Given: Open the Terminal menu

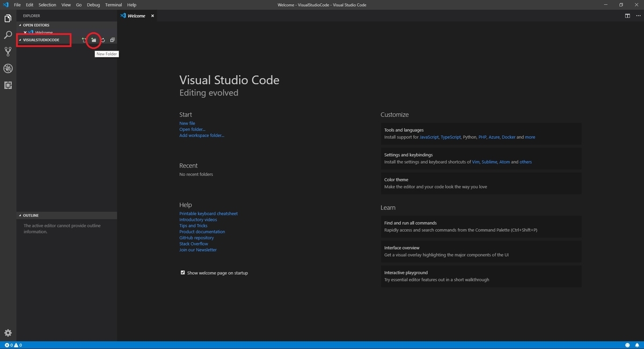Looking at the screenshot, I should pos(113,5).
